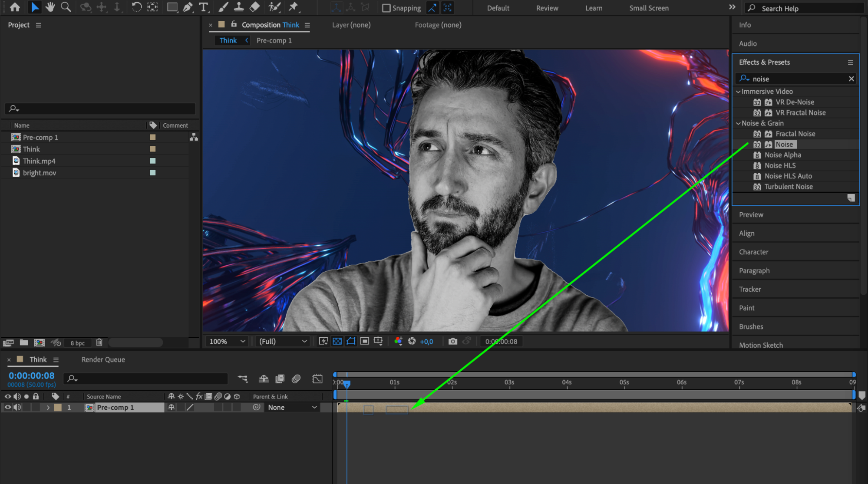
Task: Click the Pre-comp 1 label color swatch
Action: (153, 137)
